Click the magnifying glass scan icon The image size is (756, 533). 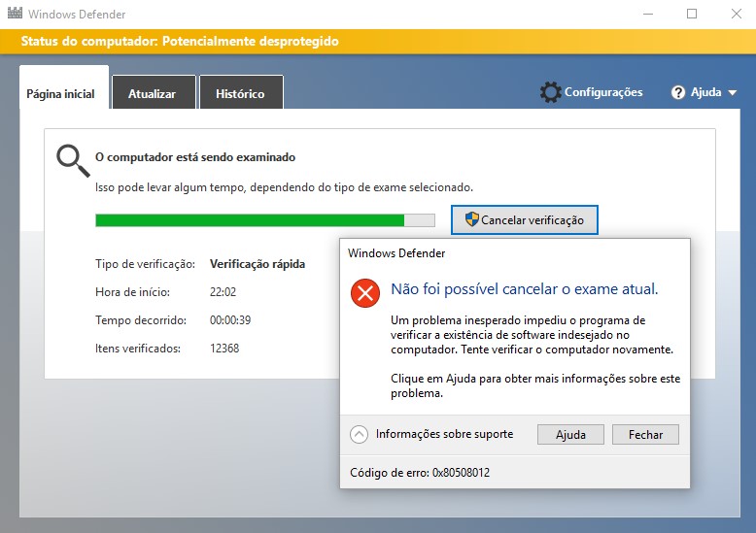pyautogui.click(x=73, y=161)
